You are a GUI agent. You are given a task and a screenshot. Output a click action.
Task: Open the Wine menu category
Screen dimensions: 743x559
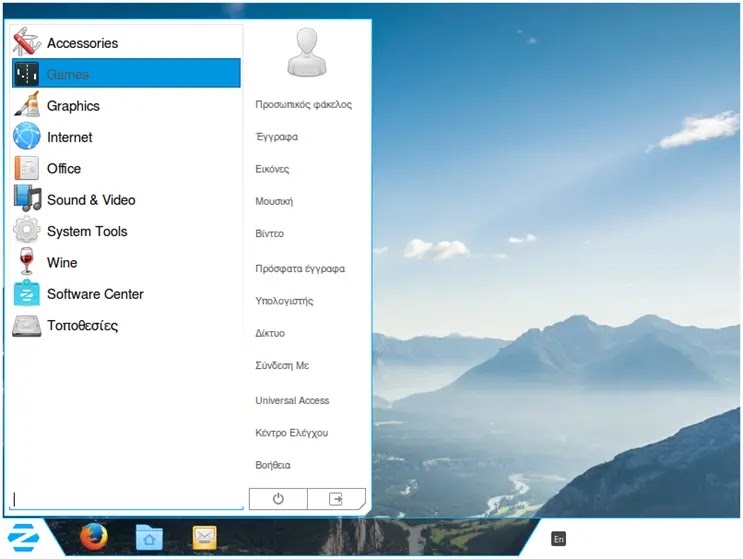126,262
